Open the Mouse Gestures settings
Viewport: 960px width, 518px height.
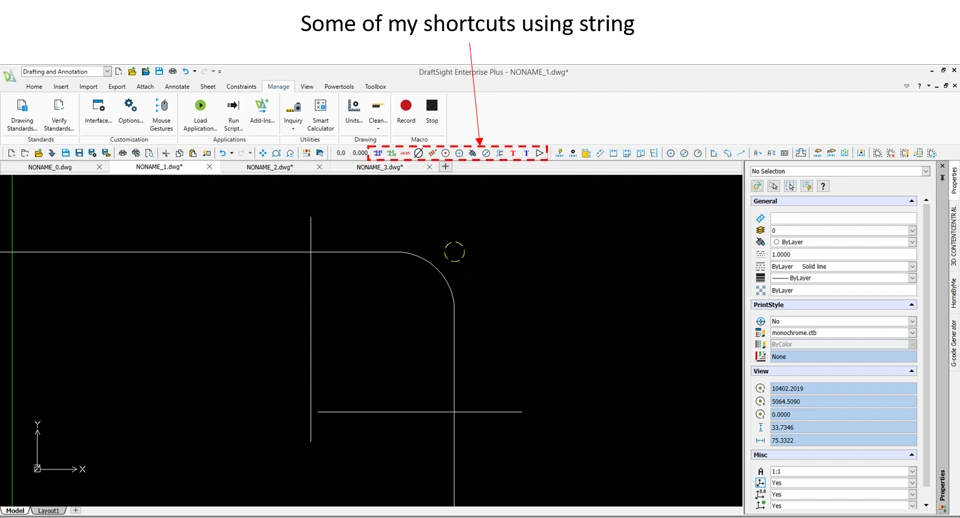coord(162,114)
